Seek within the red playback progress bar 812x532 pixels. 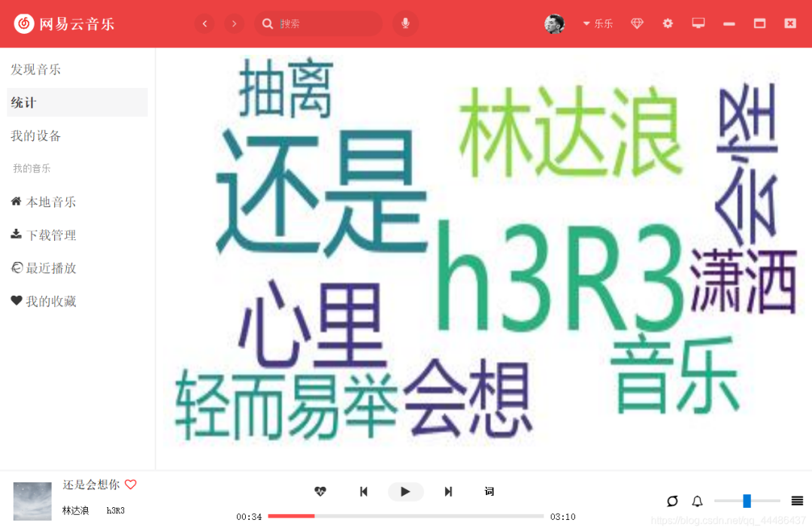pyautogui.click(x=405, y=516)
